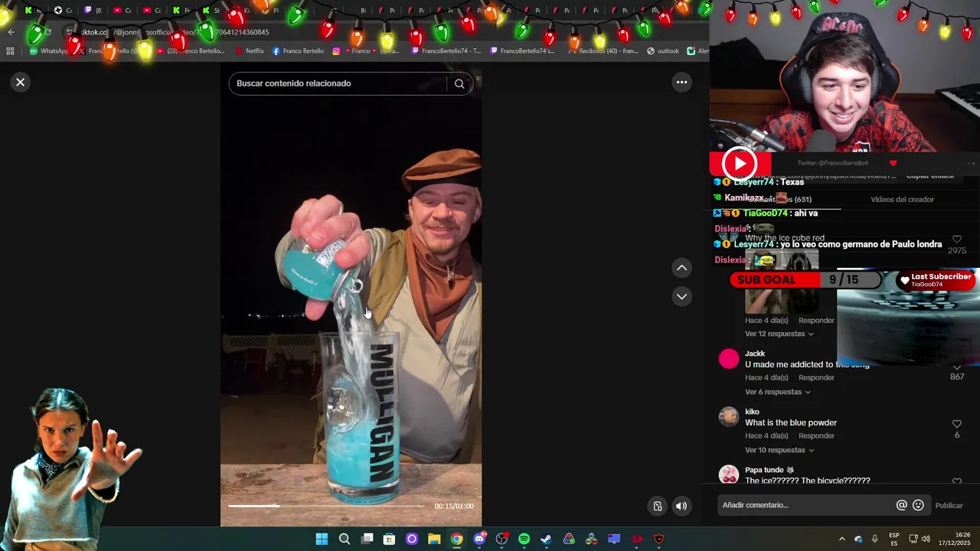The image size is (980, 551).
Task: Expand 'Ver 6 respuestas' replies
Action: [x=777, y=392]
